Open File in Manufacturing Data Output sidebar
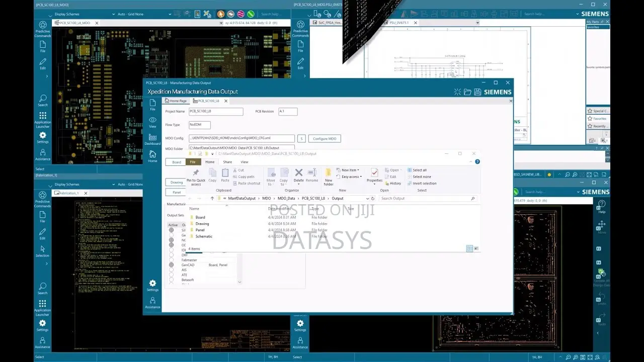This screenshot has width=644, height=362. [x=152, y=105]
